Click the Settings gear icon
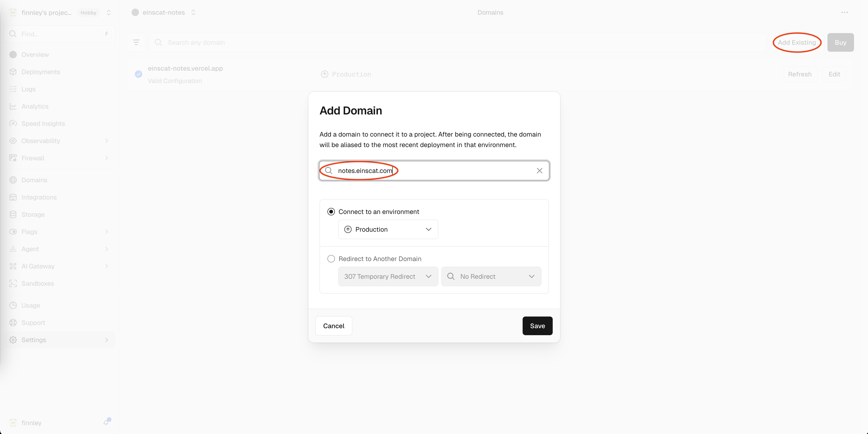Image resolution: width=868 pixels, height=434 pixels. 13,340
